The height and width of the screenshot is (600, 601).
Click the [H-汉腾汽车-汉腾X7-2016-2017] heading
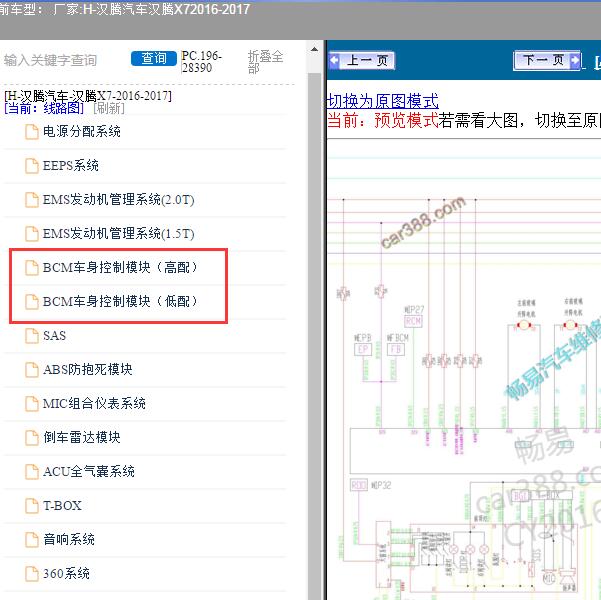point(88,95)
